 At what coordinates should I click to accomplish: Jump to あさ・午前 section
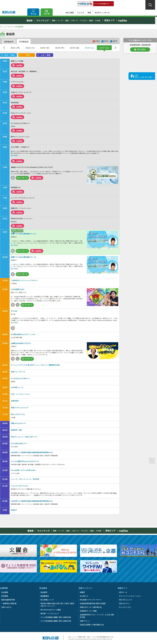pyautogui.click(x=9, y=55)
